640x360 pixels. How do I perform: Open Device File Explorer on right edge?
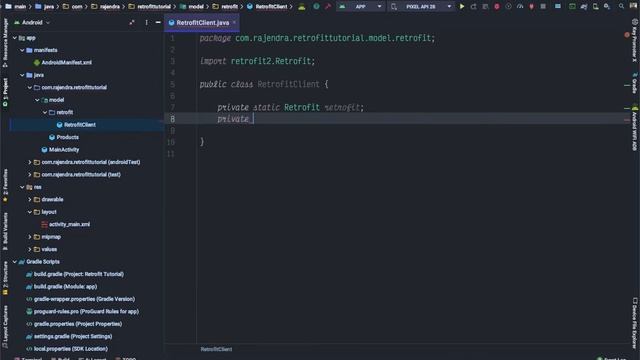point(635,322)
